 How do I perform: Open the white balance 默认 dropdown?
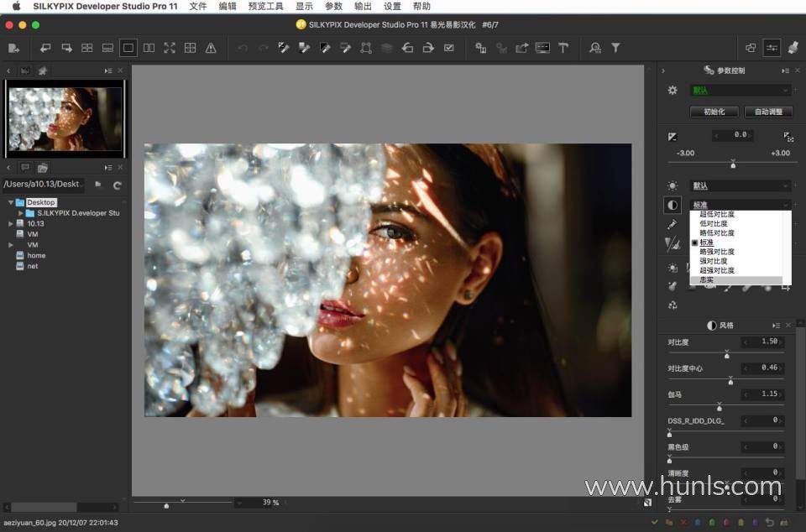coord(740,185)
